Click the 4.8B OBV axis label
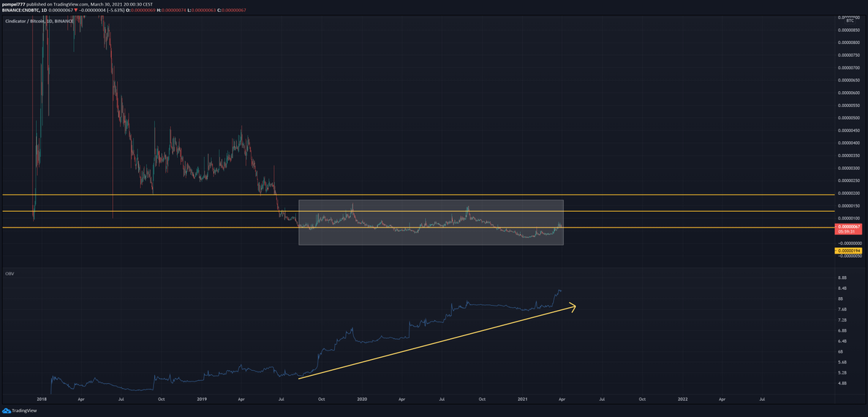 tap(841, 384)
